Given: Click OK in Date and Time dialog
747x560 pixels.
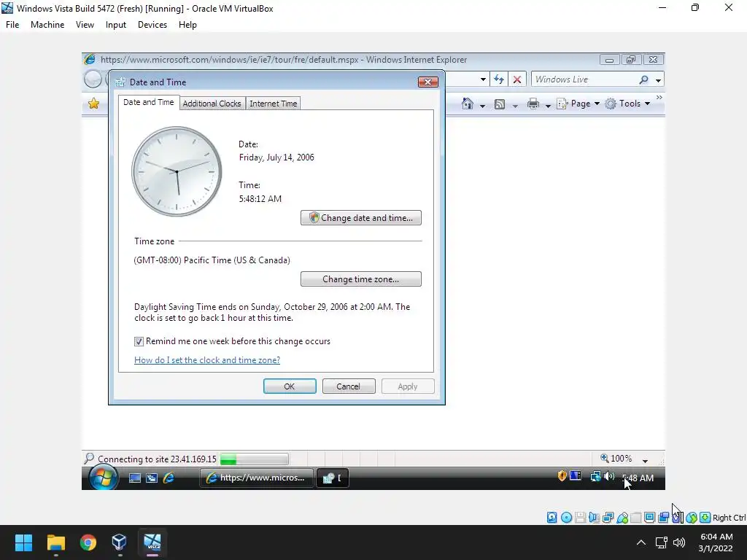Looking at the screenshot, I should click(290, 386).
